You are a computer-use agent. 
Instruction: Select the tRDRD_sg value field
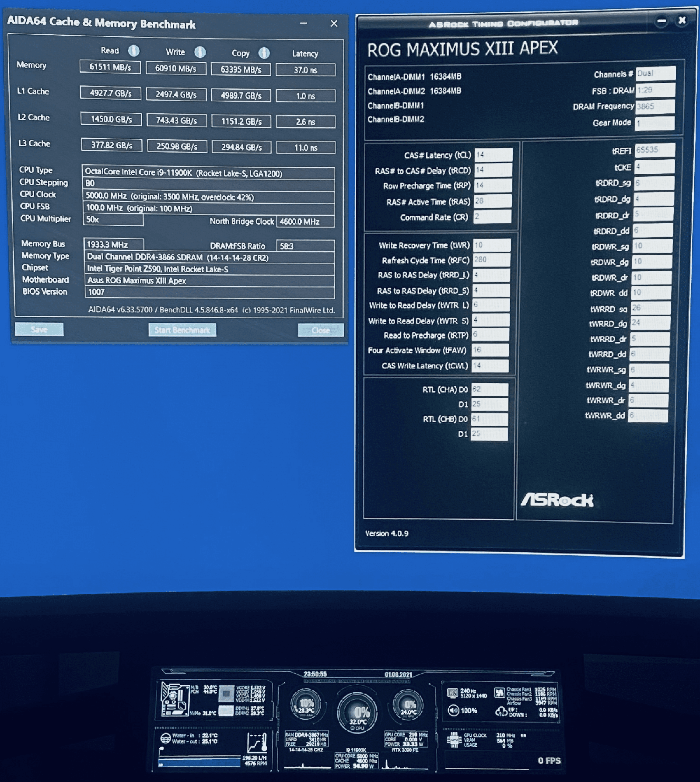tap(654, 183)
